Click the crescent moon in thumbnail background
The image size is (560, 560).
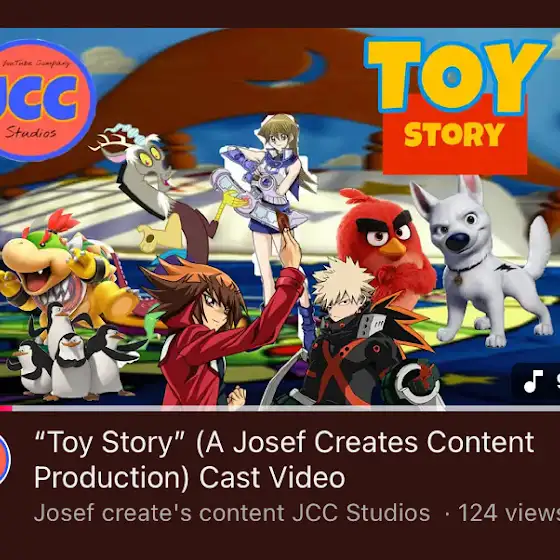289,70
